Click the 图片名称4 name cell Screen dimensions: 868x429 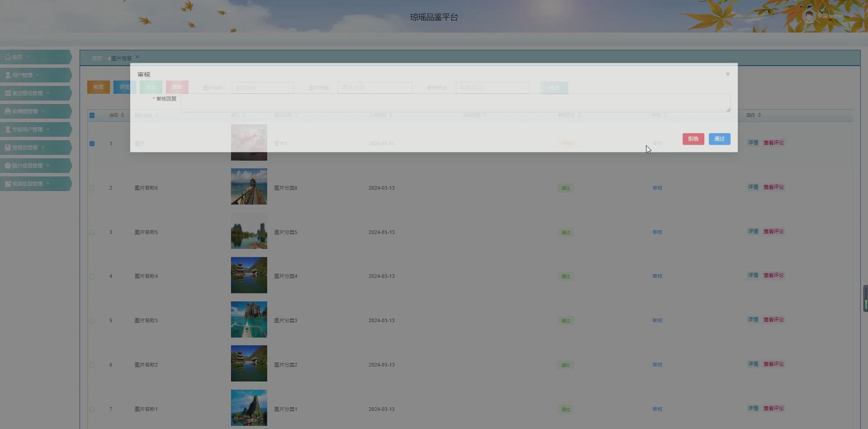coord(146,276)
